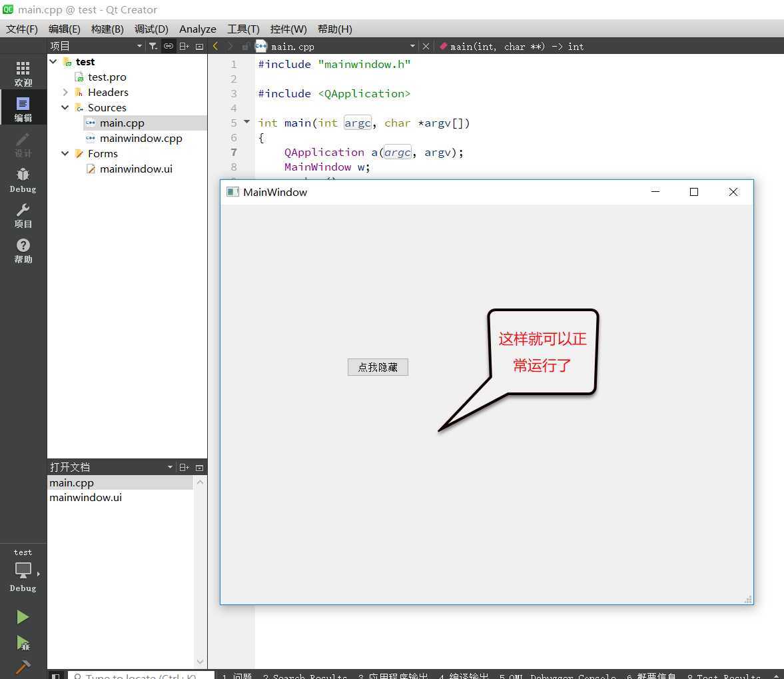Start debugging with the play-bug button
The height and width of the screenshot is (679, 784).
pos(23,642)
